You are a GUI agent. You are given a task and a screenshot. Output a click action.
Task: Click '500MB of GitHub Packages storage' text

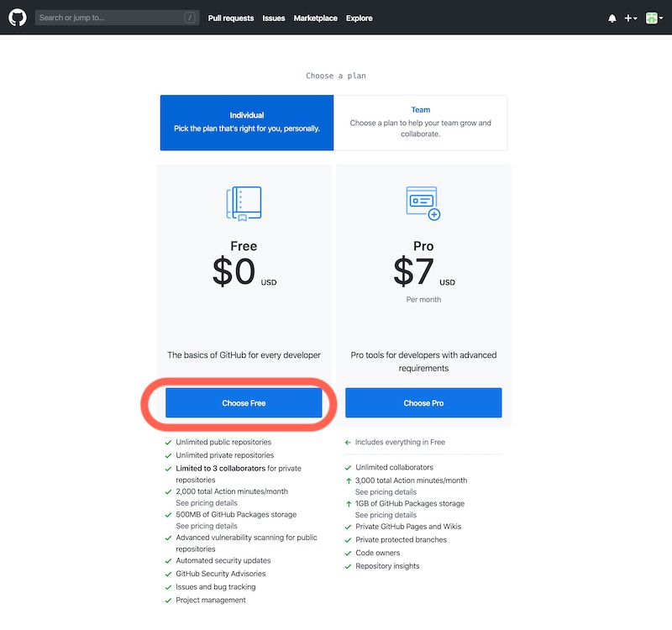point(236,515)
